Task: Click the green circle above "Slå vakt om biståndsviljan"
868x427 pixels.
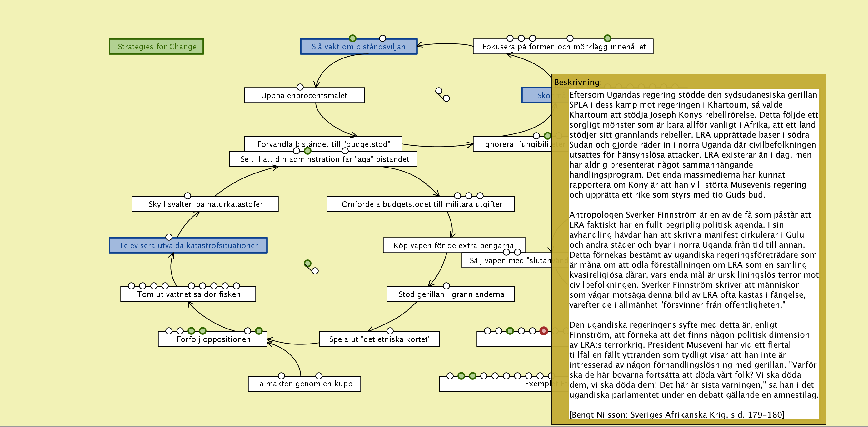Action: [x=352, y=38]
